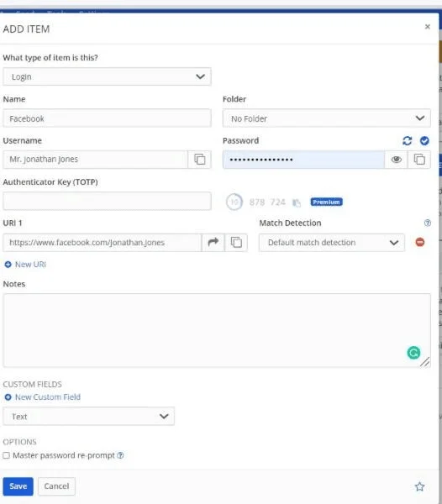Focus the Authenticator Key (TOTP) field

point(107,202)
